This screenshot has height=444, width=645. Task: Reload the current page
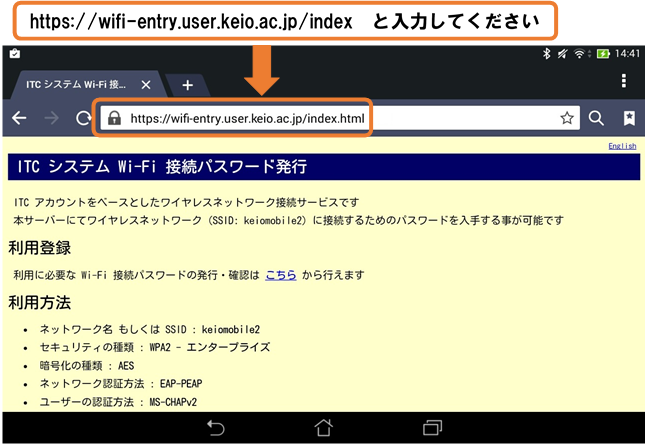point(84,118)
